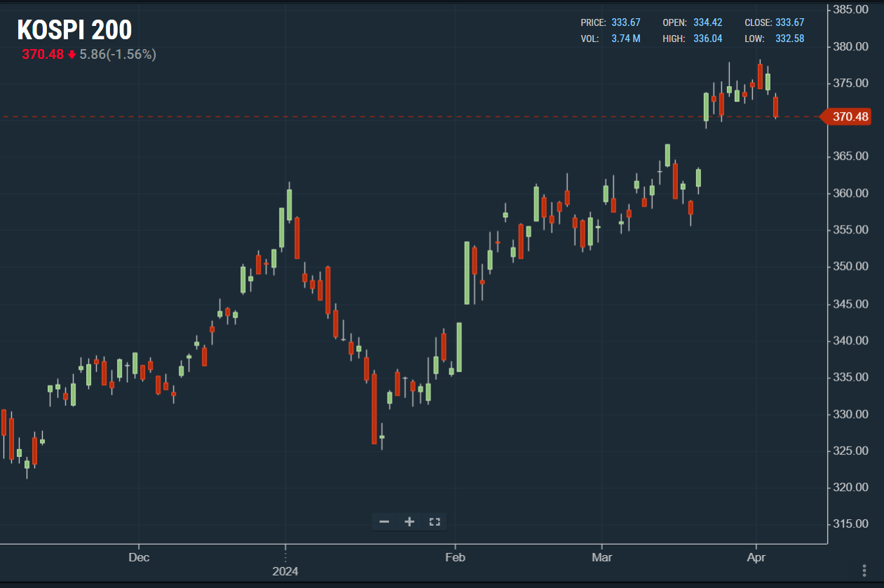Screen dimensions: 884x588
Task: Click the 5.86(-1.56%) change value
Action: coord(118,55)
